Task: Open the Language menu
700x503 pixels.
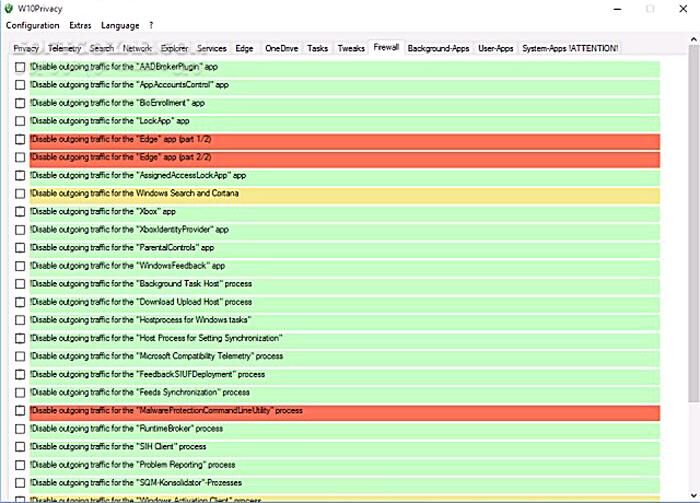Action: [x=120, y=25]
